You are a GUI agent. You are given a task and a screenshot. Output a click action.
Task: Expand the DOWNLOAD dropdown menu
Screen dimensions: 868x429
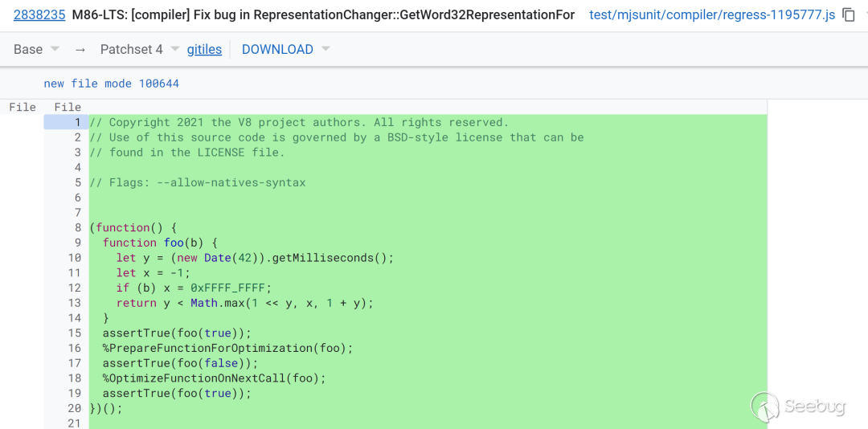tap(325, 49)
